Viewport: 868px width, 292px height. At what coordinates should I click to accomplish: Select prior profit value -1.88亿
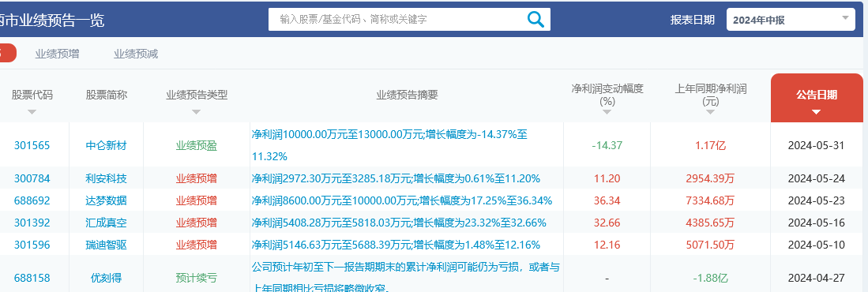coord(711,278)
